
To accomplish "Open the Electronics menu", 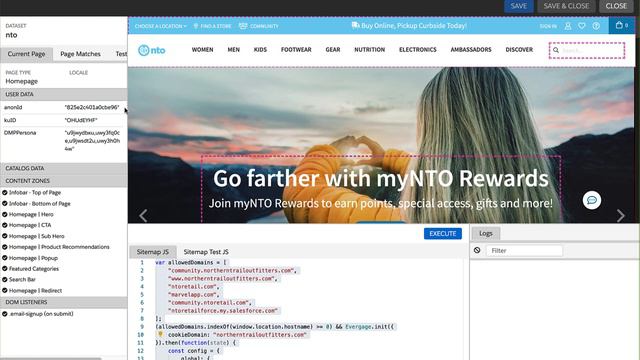I will point(418,49).
